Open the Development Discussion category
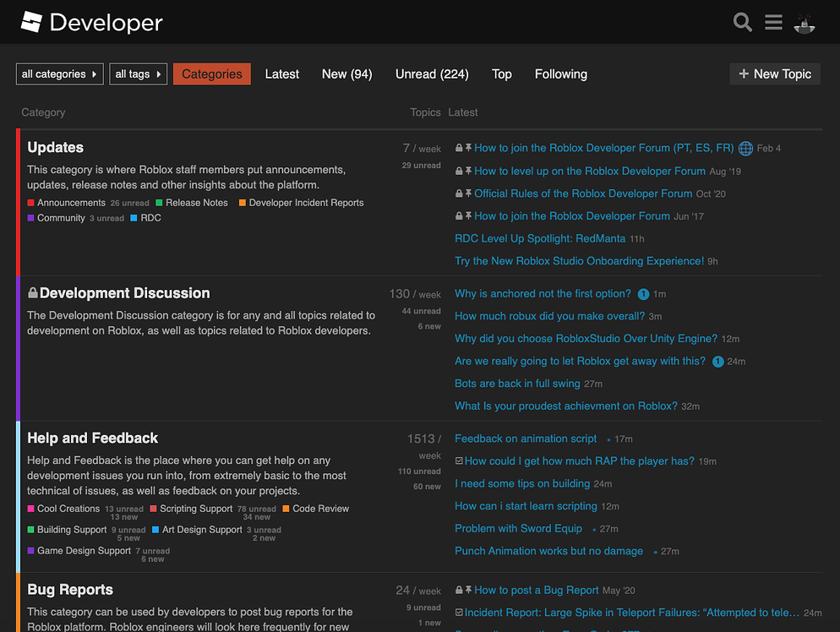This screenshot has width=840, height=632. 124,293
